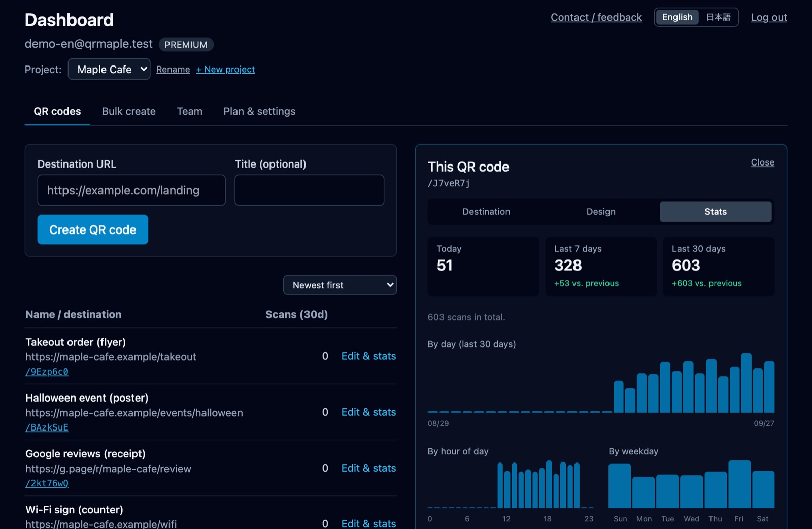Screen dimensions: 812x529
Task: Close the This QR code panel
Action: (763, 162)
